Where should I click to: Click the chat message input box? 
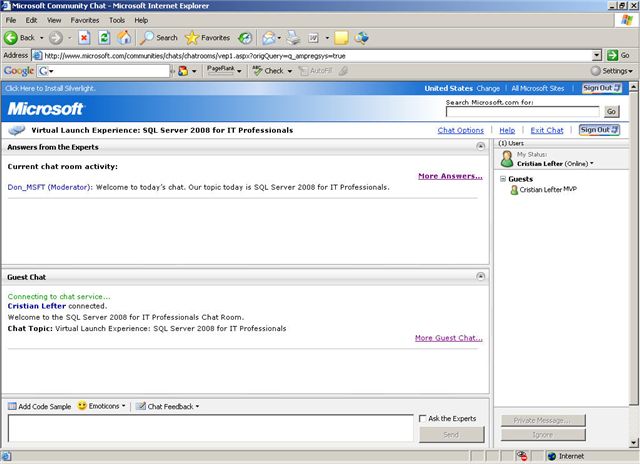point(208,428)
